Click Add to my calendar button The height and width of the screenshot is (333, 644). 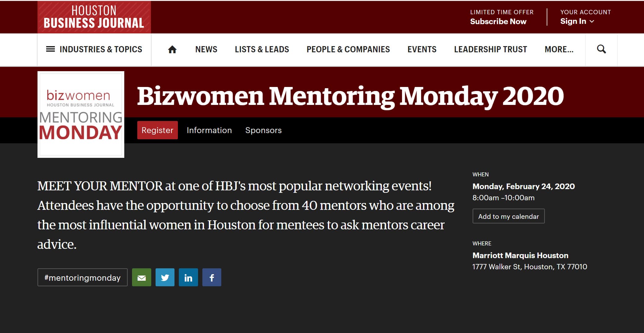[509, 216]
